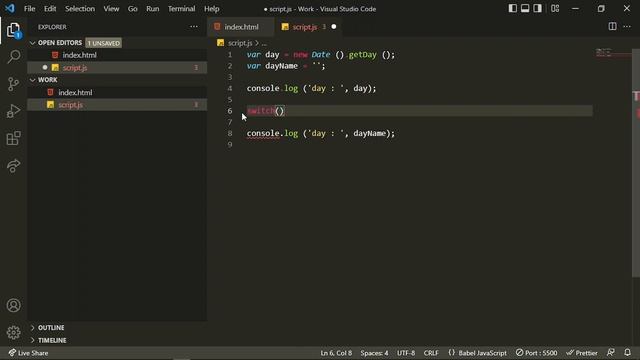Viewport: 640px width, 360px height.
Task: Switch to the index.html editor tab
Action: 241,27
